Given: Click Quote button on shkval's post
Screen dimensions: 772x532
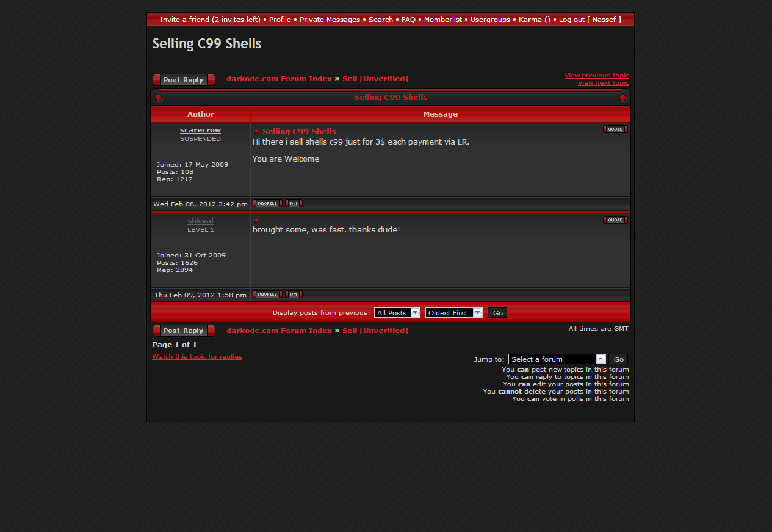Looking at the screenshot, I should coord(615,220).
